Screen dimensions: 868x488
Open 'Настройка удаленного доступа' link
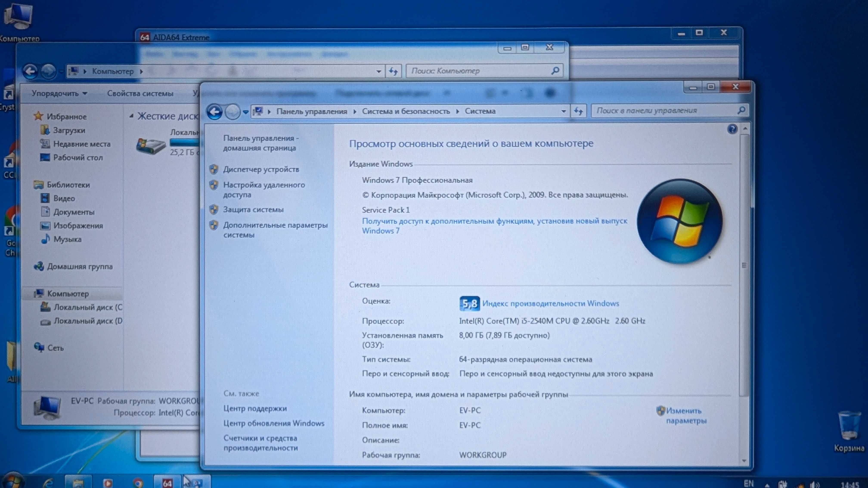tap(264, 190)
